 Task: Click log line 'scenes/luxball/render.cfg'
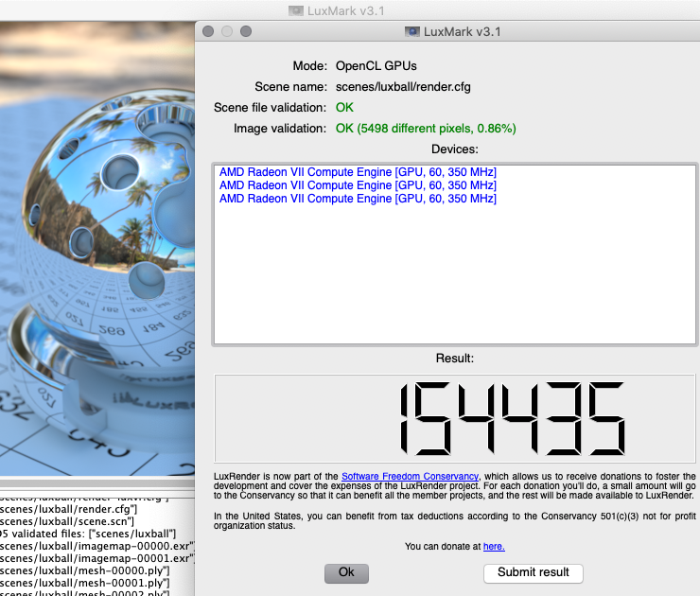pos(69,509)
